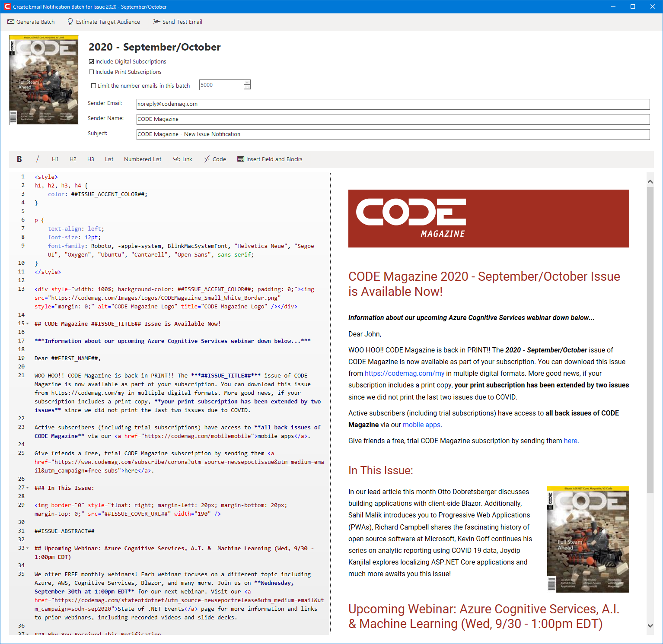This screenshot has height=644, width=663.
Task: Click the preview scrollbar down arrow
Action: click(x=650, y=625)
